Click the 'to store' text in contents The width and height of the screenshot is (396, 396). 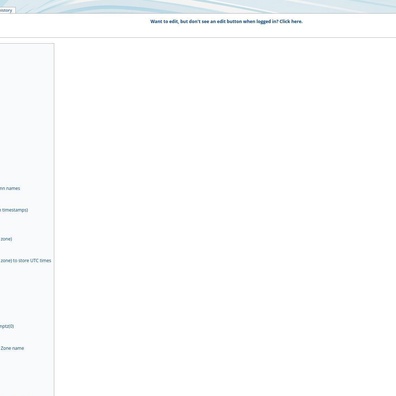(21, 261)
